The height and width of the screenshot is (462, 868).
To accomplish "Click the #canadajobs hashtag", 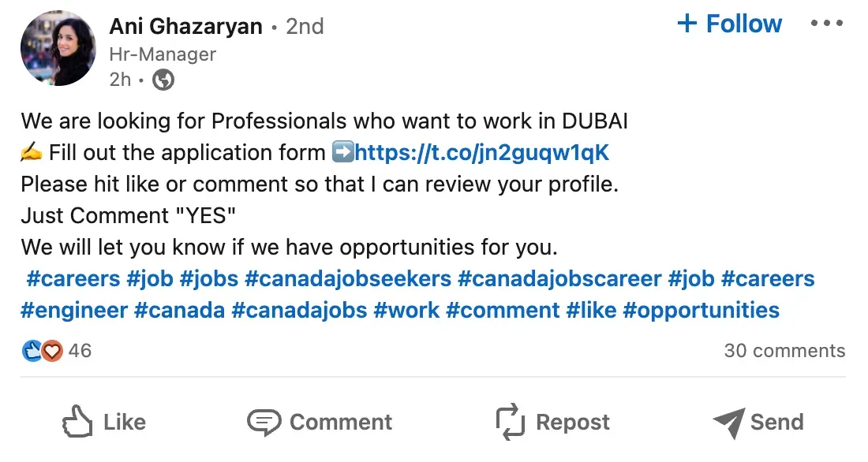I will [299, 310].
